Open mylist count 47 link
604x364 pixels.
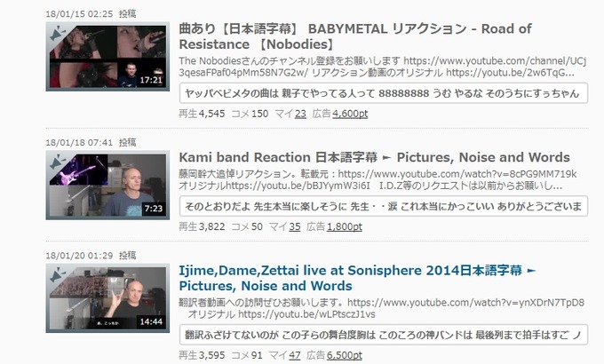coord(295,355)
